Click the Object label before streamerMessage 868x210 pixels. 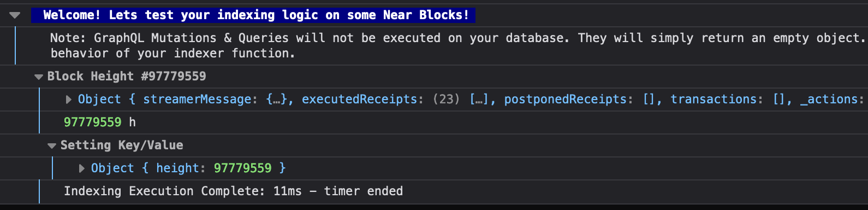point(99,100)
